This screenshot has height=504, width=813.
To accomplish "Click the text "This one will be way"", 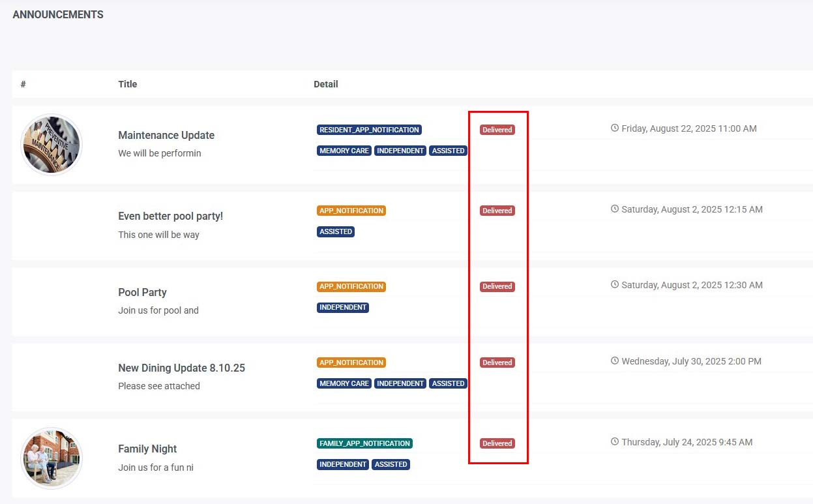I will coord(158,235).
